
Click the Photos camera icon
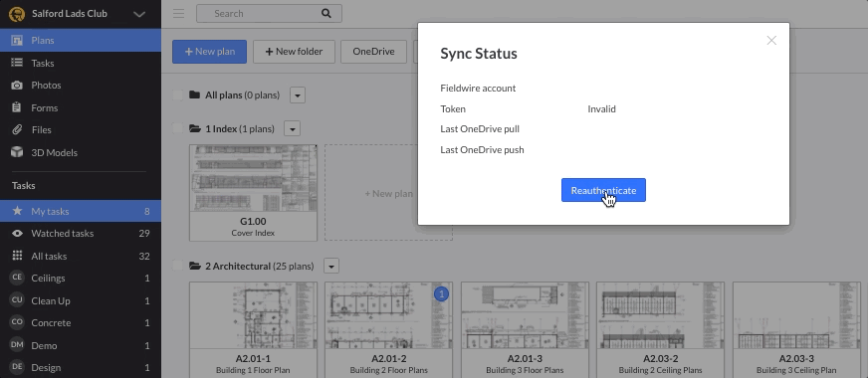pyautogui.click(x=17, y=86)
